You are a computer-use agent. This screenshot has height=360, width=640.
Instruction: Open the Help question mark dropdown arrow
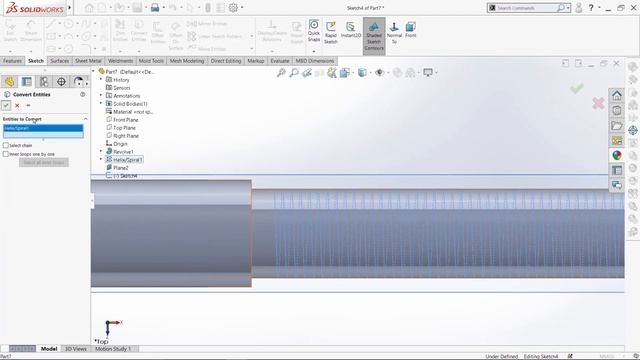point(599,8)
